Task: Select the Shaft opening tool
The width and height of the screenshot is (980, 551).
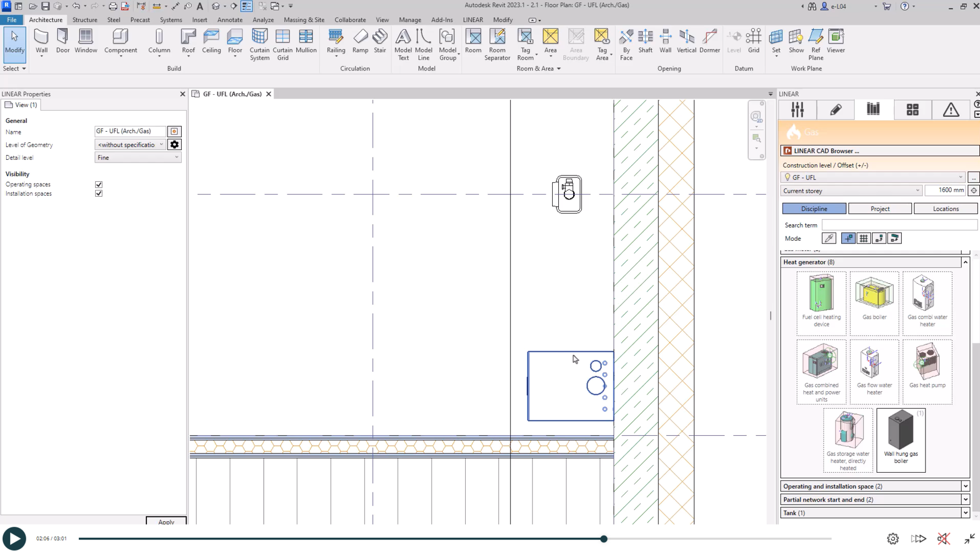Action: click(645, 41)
